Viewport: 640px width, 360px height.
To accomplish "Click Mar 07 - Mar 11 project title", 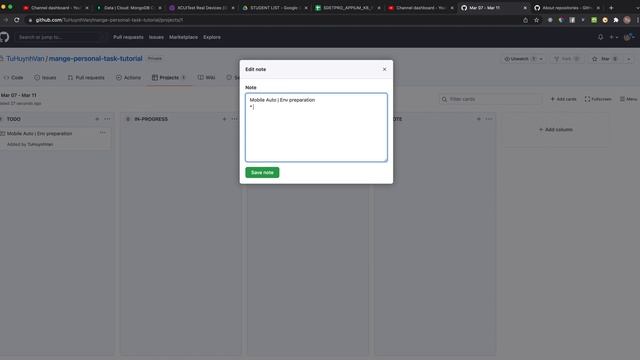I will coord(18,95).
